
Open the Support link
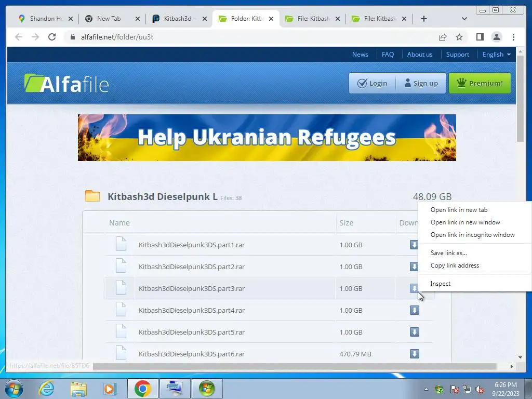[457, 54]
